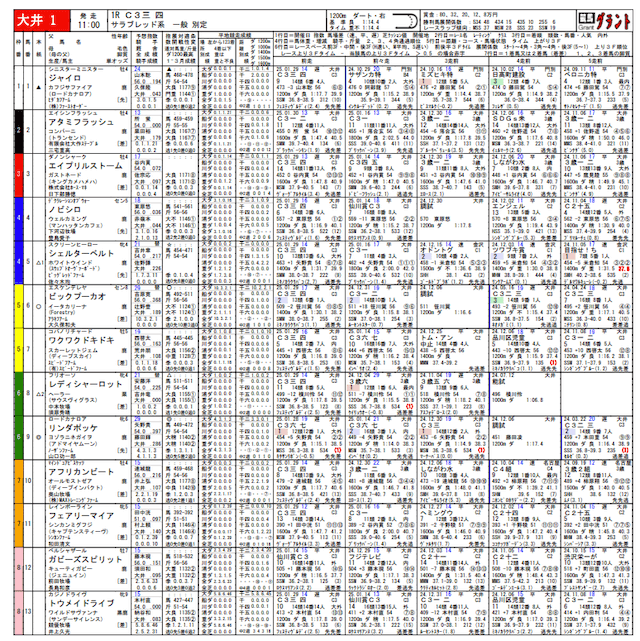Click the course layout diagram icon
Screen dimensions: 640x641
405,20
